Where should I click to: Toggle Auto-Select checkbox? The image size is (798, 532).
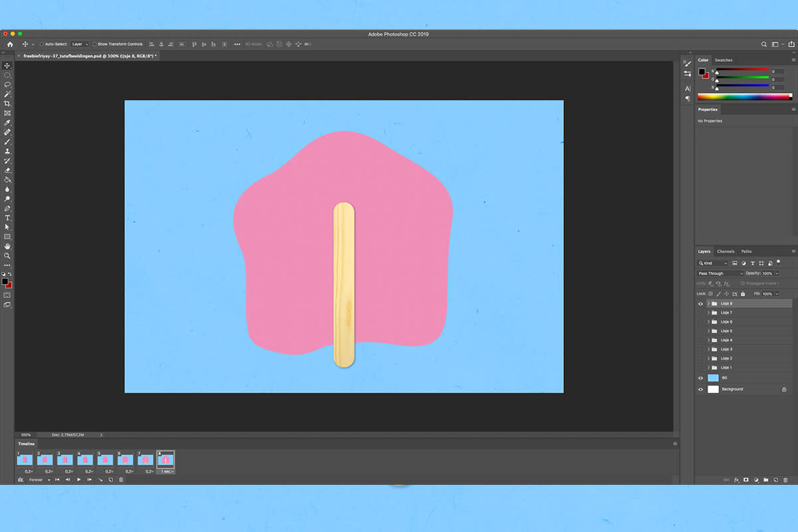[x=42, y=44]
